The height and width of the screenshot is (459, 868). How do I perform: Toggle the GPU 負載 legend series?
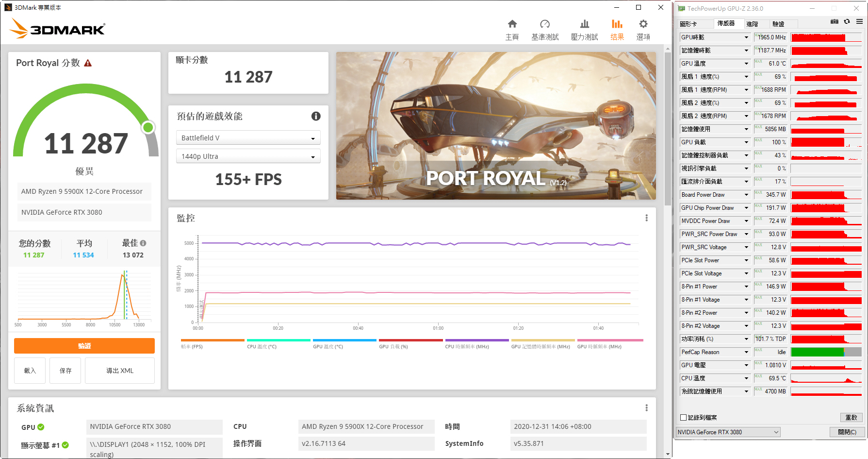click(x=410, y=343)
